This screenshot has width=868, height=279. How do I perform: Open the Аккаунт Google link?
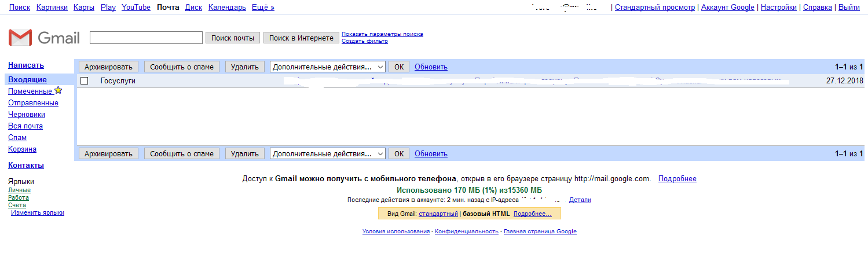click(728, 8)
